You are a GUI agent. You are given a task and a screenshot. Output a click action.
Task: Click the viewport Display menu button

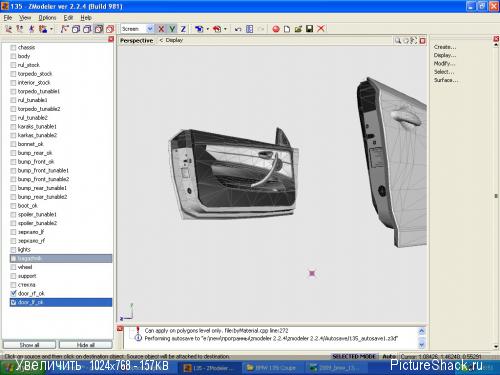tap(174, 40)
